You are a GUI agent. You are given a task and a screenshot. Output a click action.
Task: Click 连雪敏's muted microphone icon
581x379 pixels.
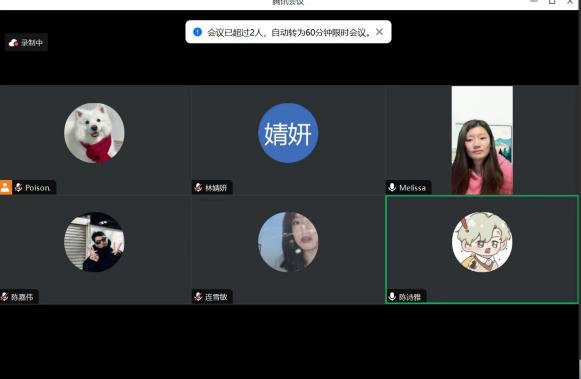click(x=198, y=296)
